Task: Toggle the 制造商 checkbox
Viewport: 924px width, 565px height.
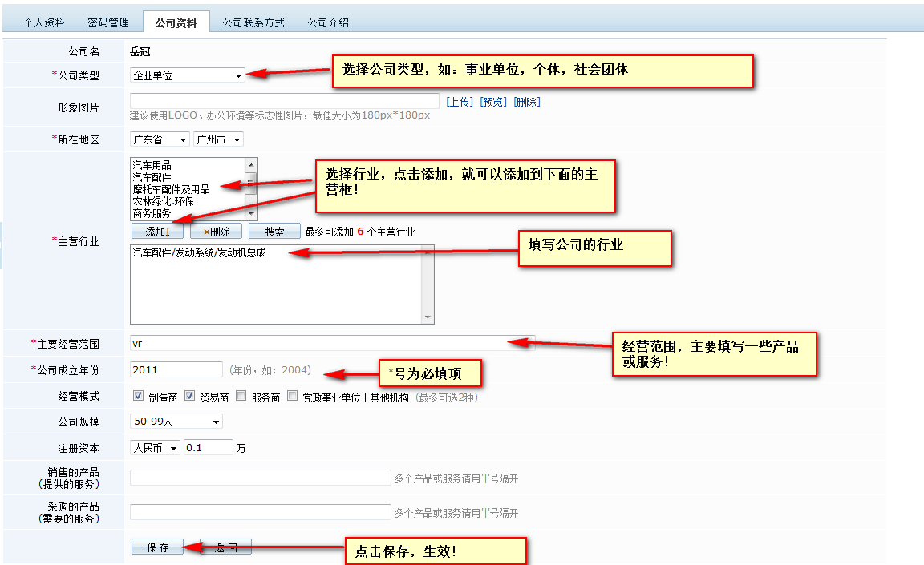Action: click(x=138, y=396)
